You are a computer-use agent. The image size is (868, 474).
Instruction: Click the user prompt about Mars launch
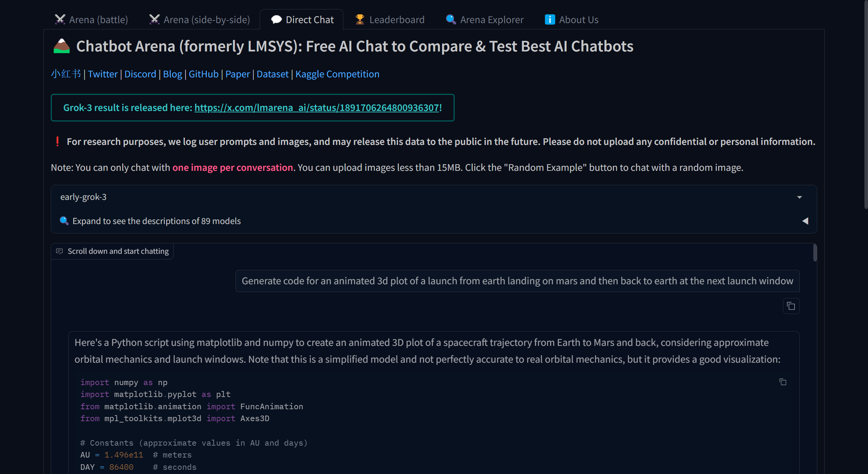coord(517,281)
